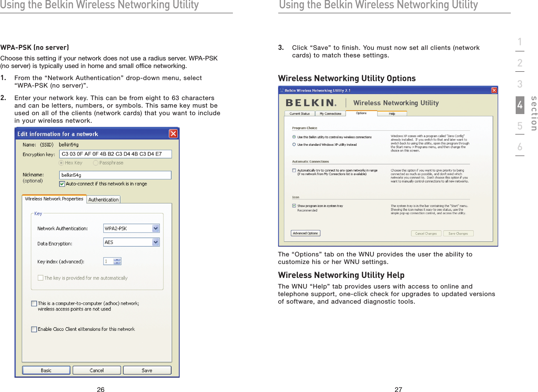Toggle Show program icon in system tray

tap(294, 206)
